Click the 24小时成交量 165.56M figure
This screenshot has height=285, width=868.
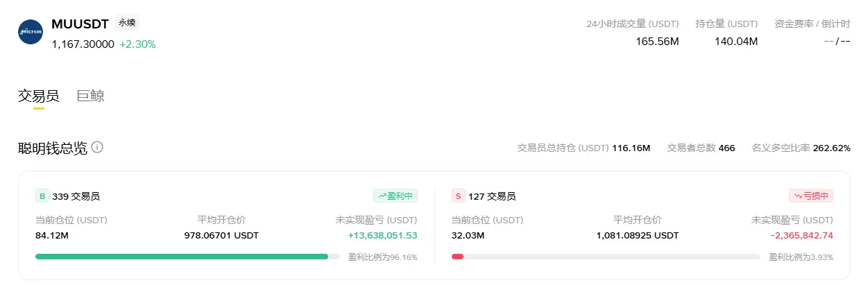click(657, 41)
